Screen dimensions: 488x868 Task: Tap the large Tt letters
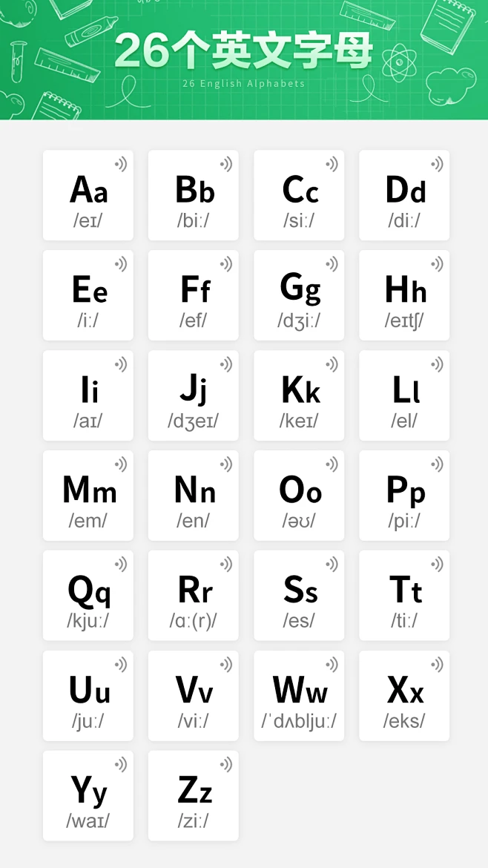point(406,591)
